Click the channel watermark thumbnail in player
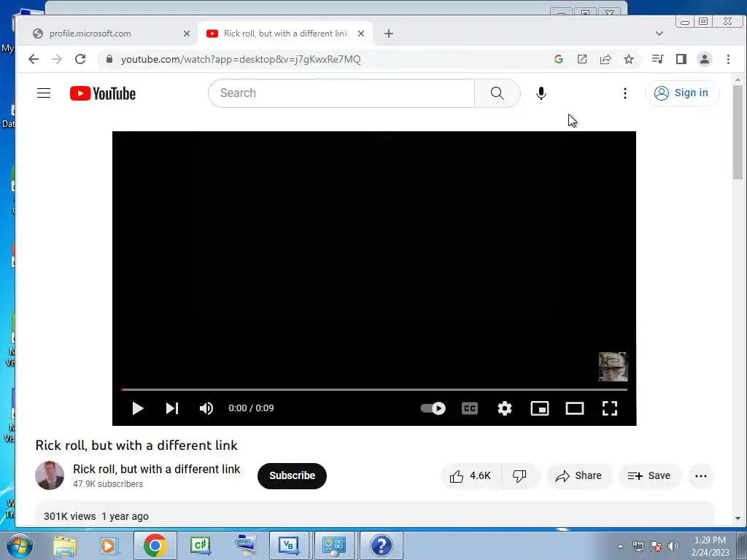The width and height of the screenshot is (747, 560). 613,367
